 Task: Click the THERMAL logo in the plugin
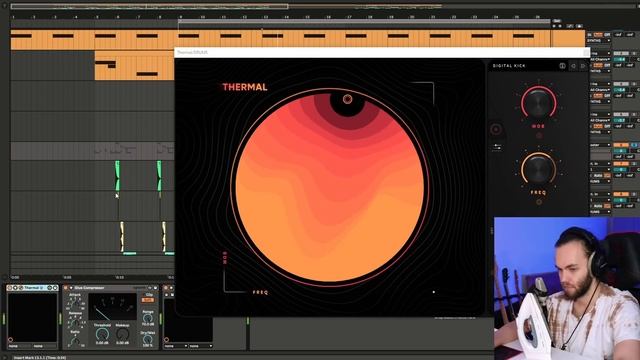click(x=244, y=87)
